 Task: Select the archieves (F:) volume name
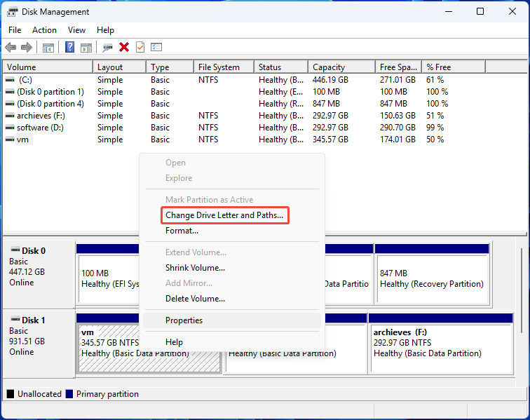point(41,116)
